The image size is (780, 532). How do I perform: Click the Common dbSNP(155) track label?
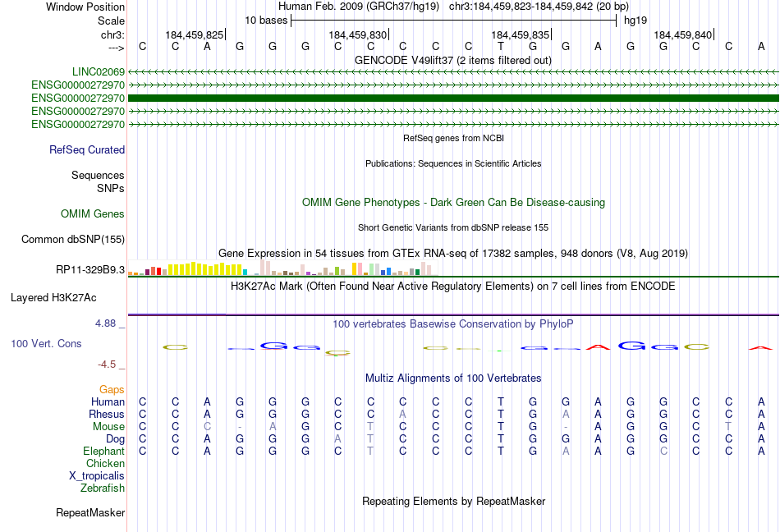point(73,239)
